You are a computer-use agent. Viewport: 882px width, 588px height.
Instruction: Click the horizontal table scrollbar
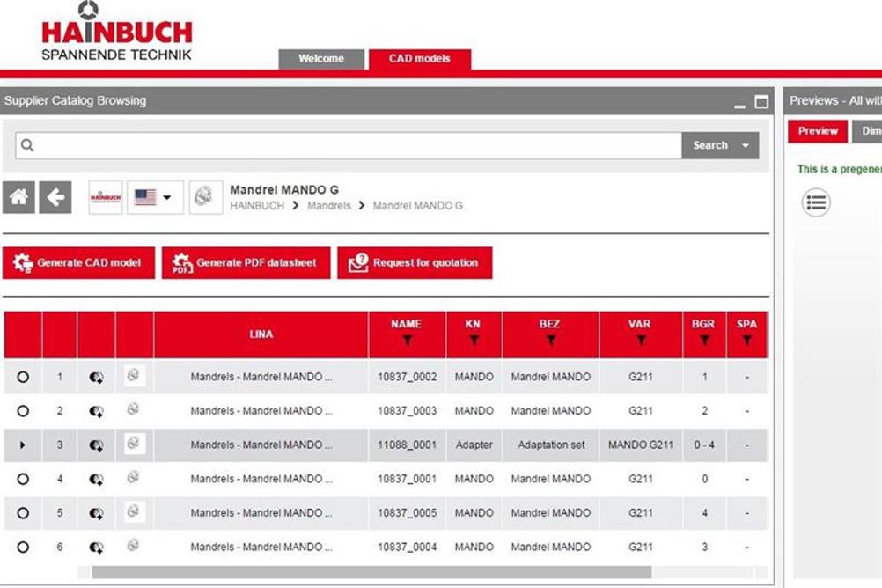(371, 572)
